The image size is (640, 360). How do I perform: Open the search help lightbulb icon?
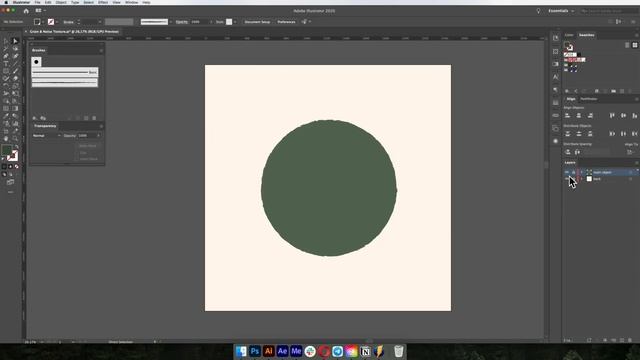pos(538,11)
